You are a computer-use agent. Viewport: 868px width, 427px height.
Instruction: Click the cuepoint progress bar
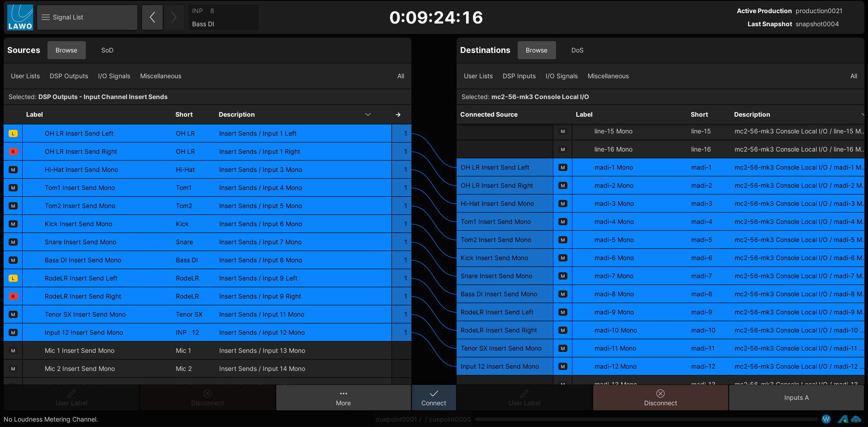(646, 419)
